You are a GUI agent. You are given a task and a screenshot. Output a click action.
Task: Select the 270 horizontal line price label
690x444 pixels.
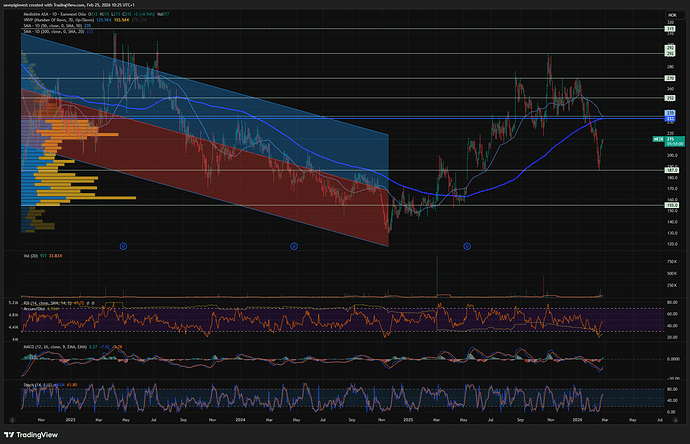671,78
